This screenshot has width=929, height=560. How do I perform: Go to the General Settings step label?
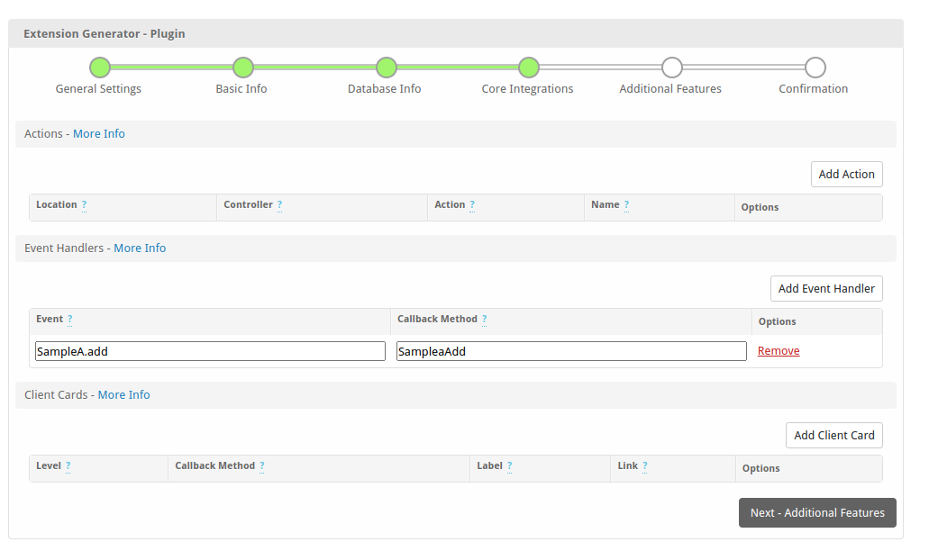coord(98,89)
